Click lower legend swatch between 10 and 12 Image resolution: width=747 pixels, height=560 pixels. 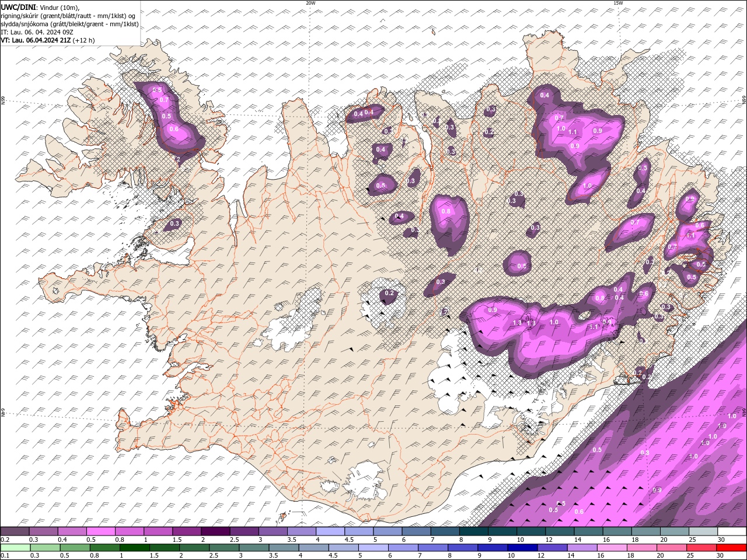(522, 548)
